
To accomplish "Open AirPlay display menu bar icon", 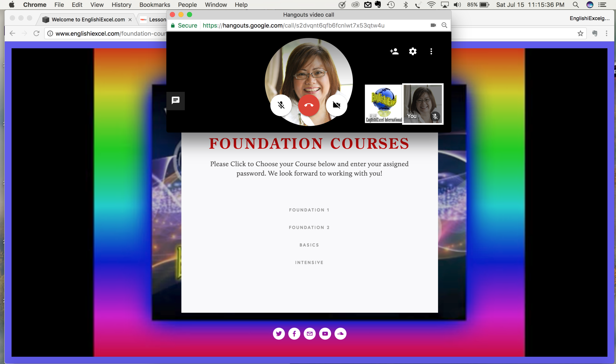I will pyautogui.click(x=445, y=5).
